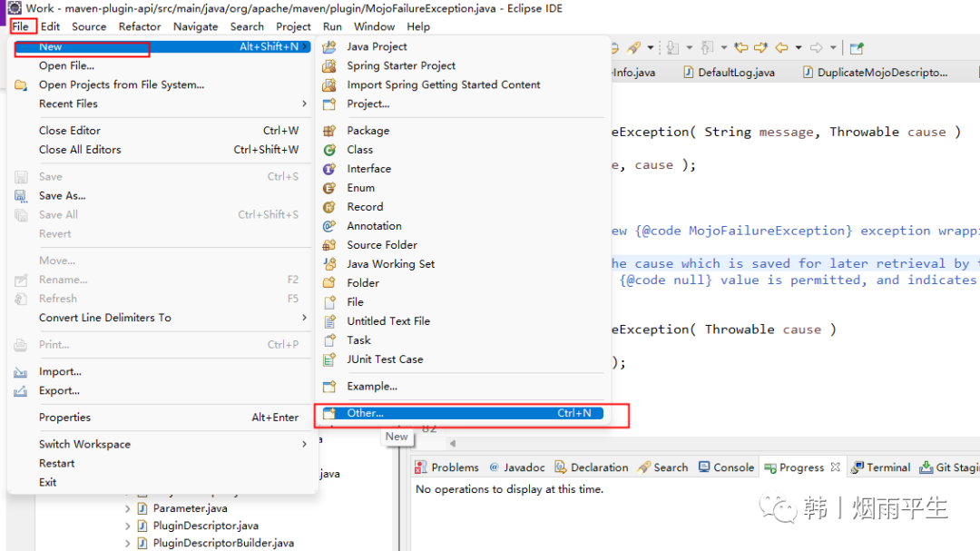Screen dimensions: 980x551
Task: Click the JUnit Test Case icon
Action: pos(329,359)
